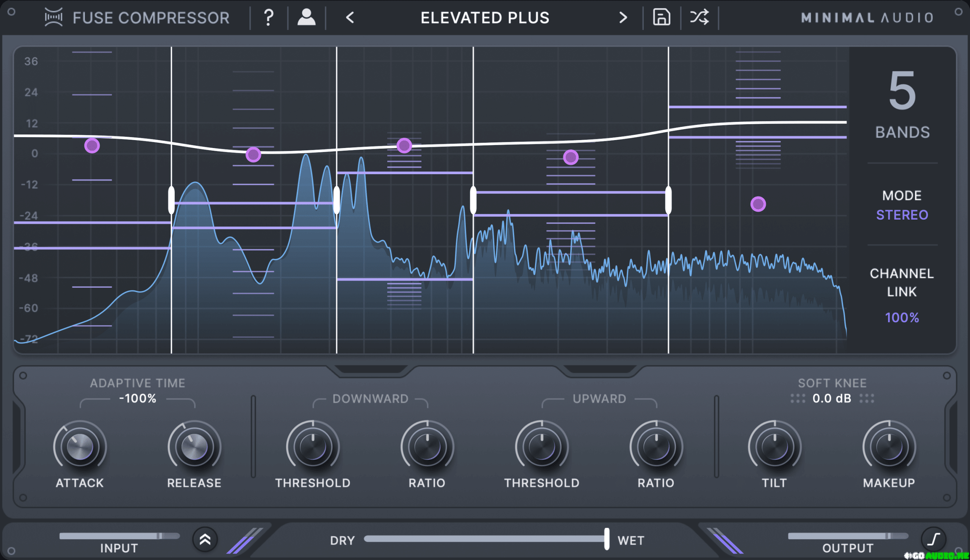970x560 pixels.
Task: Click the Upward RATIO knob
Action: (x=656, y=446)
